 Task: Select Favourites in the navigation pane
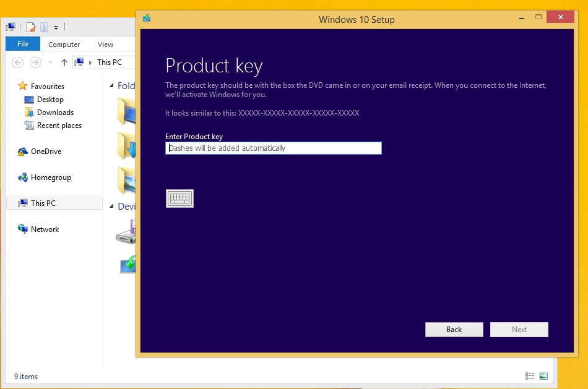coord(48,86)
